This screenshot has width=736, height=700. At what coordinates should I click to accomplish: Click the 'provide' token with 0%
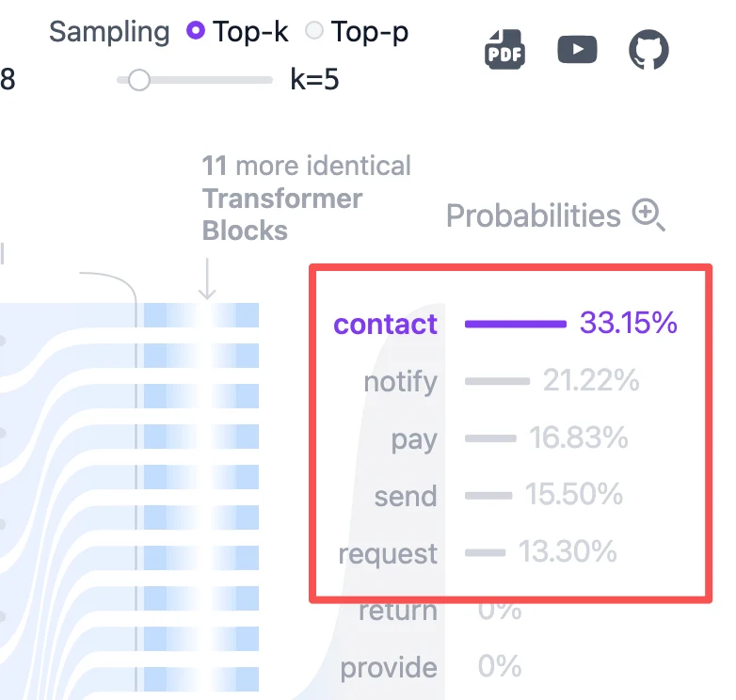click(x=389, y=668)
